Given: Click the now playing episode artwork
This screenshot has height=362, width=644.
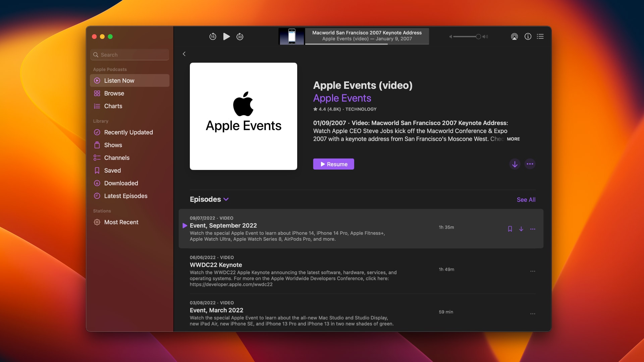Looking at the screenshot, I should 292,36.
